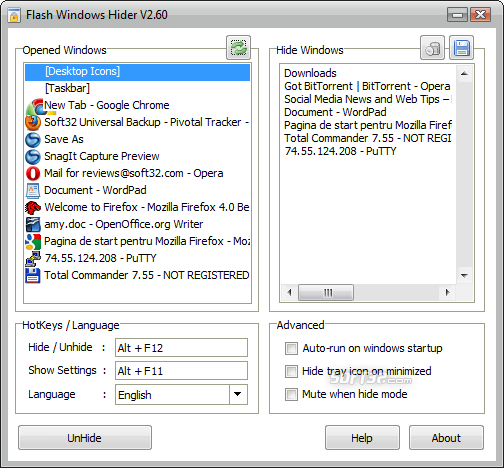Select 74.55.124.208 - PuTTY in Opened Windows
This screenshot has height=468, width=504.
pyautogui.click(x=137, y=258)
